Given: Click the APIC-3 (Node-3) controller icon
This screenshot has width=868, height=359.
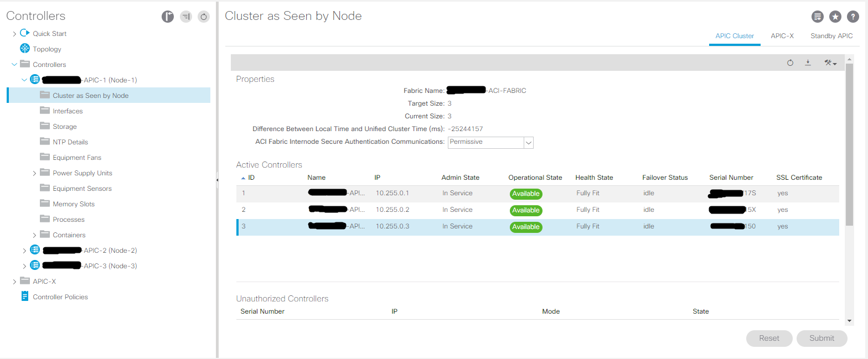Looking at the screenshot, I should [x=34, y=266].
